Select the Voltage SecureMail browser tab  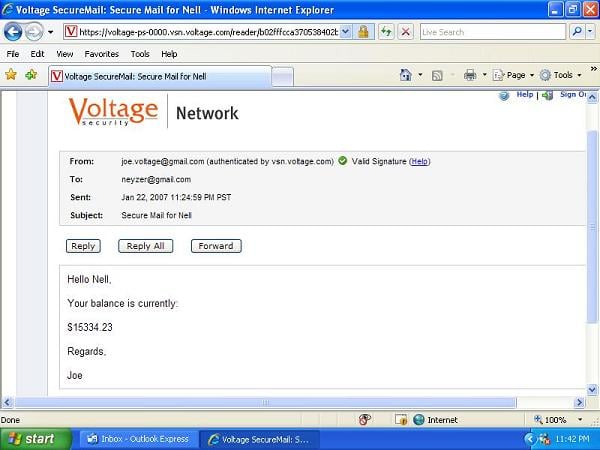coord(160,77)
